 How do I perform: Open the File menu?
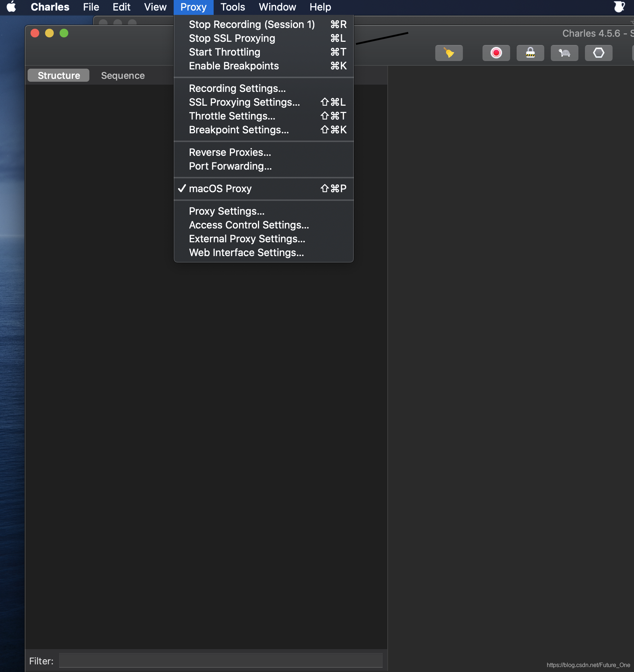click(x=91, y=7)
